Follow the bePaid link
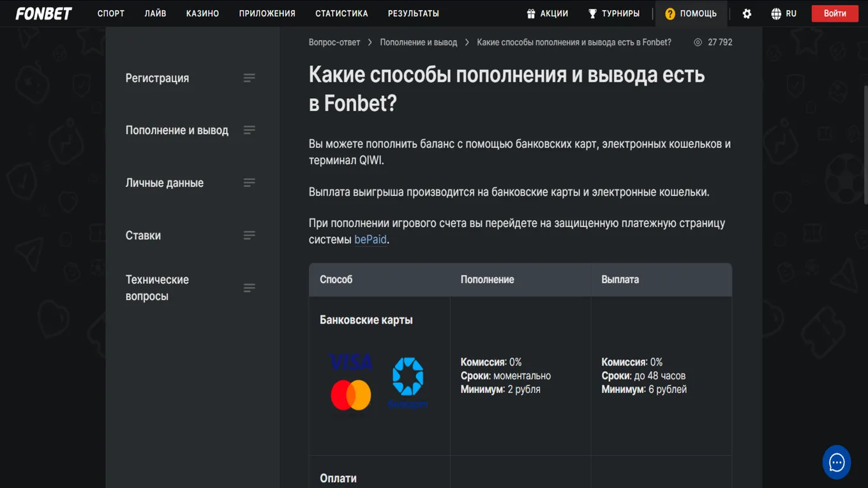 (x=370, y=240)
